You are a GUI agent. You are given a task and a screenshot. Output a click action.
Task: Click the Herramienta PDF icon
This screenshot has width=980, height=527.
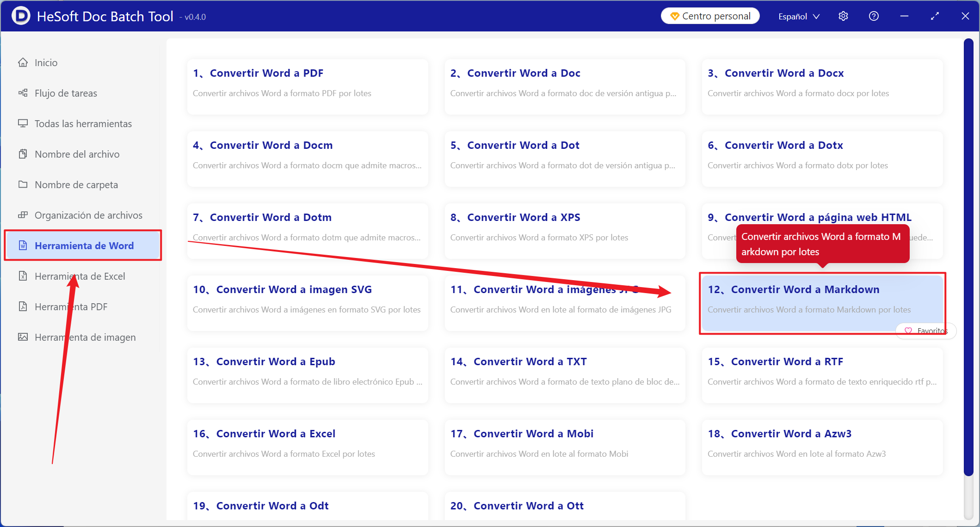[23, 306]
